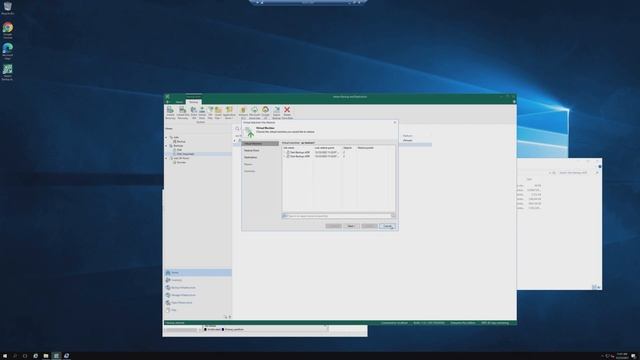640x360 pixels.
Task: Open the Google Chrome desktop icon
Action: click(8, 30)
